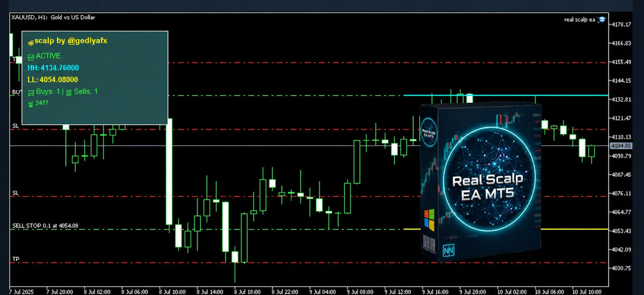Click the 4121.47 price axis label
Image resolution: width=644 pixels, height=295 pixels.
pos(621,118)
